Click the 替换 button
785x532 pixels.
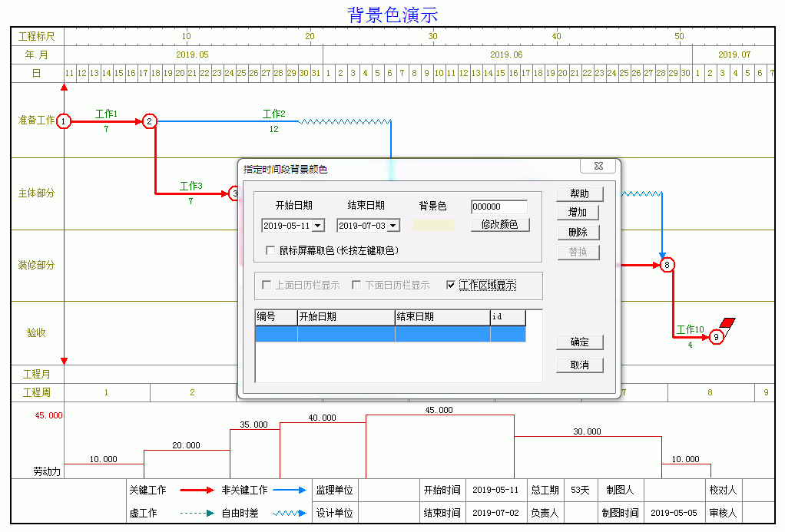(x=578, y=252)
